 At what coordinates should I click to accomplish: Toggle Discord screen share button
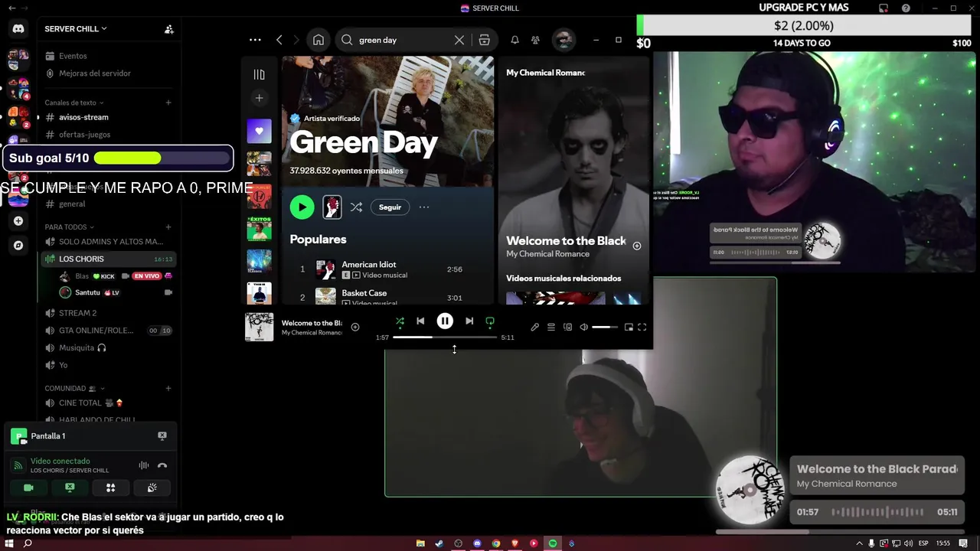(x=70, y=487)
